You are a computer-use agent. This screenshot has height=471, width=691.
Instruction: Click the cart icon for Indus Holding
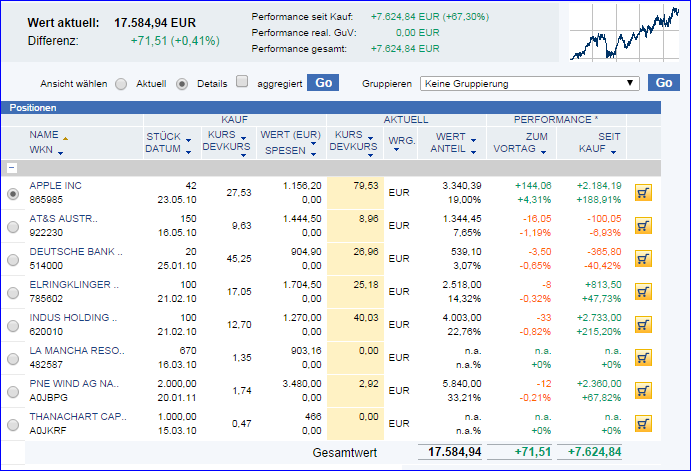(x=643, y=325)
